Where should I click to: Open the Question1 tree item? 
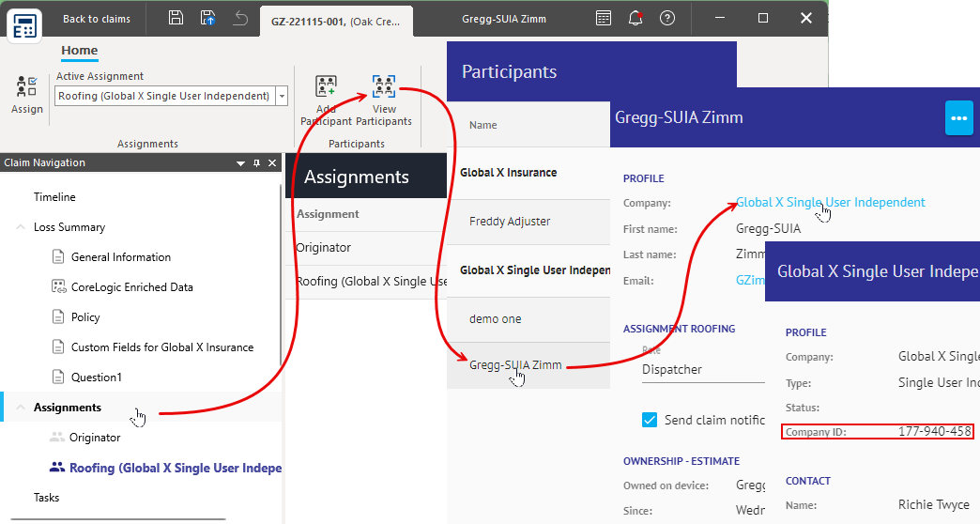(97, 378)
